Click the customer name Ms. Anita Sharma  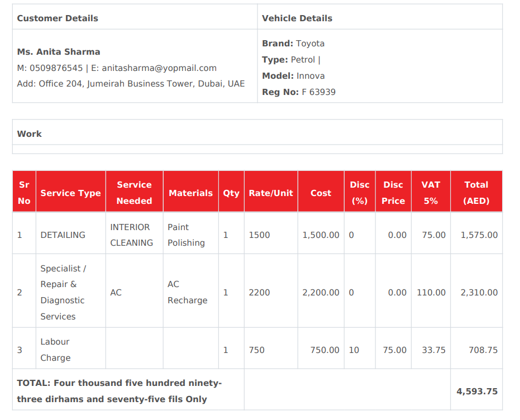click(x=59, y=52)
